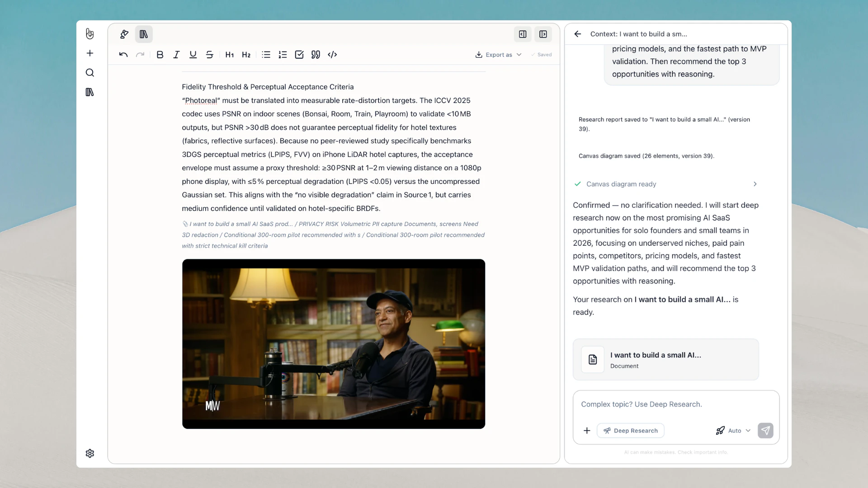Insert a code block
The width and height of the screenshot is (868, 488).
click(x=332, y=55)
